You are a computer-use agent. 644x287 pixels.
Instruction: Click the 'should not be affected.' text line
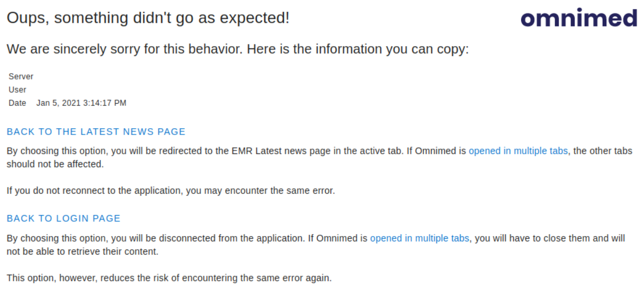[x=55, y=164]
